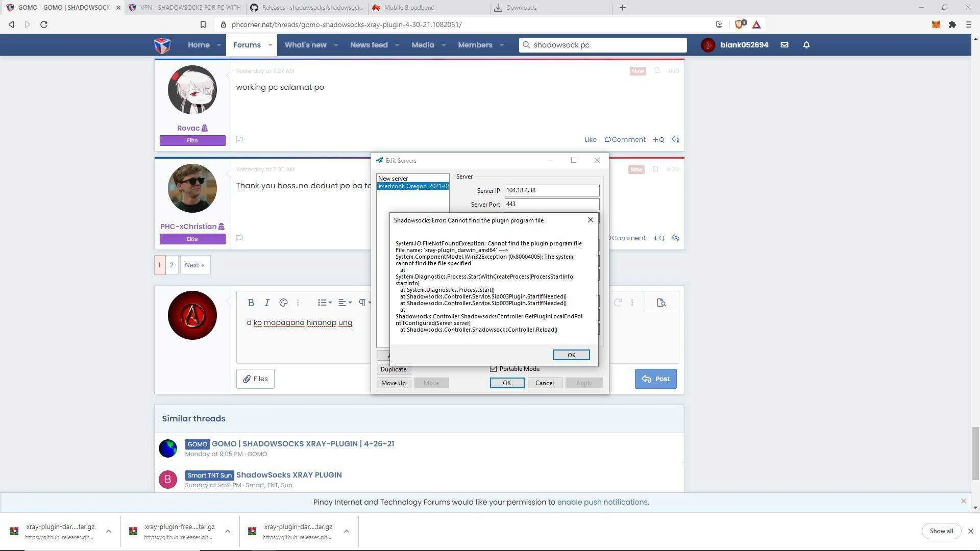
Task: Open the News feed navigation item
Action: coord(369,45)
